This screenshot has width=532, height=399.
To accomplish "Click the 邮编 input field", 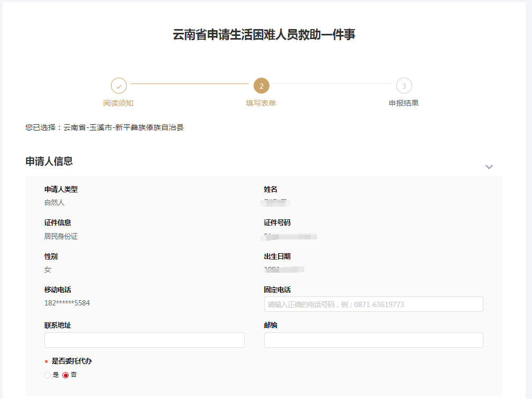I will point(373,340).
